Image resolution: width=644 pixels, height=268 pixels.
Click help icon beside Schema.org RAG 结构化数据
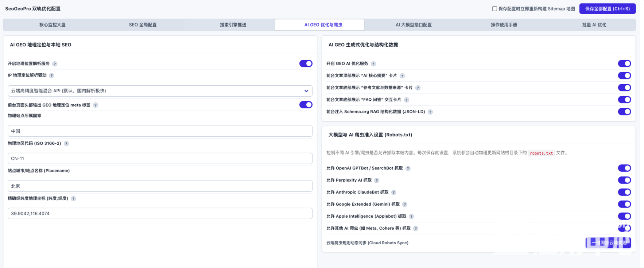pyautogui.click(x=430, y=112)
